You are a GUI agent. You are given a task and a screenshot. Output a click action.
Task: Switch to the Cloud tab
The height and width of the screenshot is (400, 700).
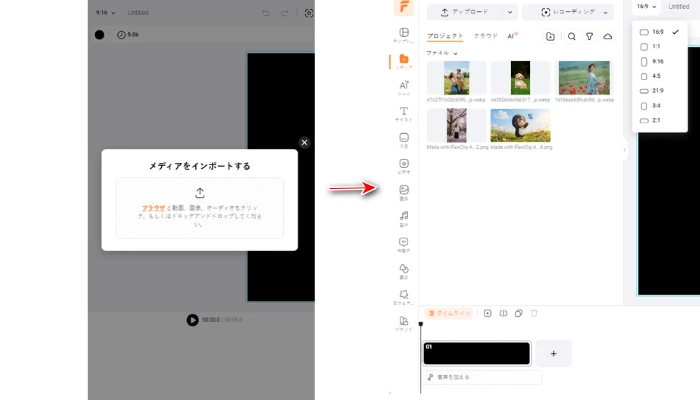(485, 36)
